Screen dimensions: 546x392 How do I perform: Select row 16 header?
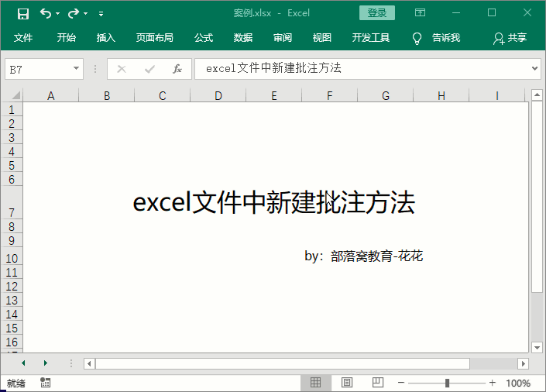(x=12, y=342)
